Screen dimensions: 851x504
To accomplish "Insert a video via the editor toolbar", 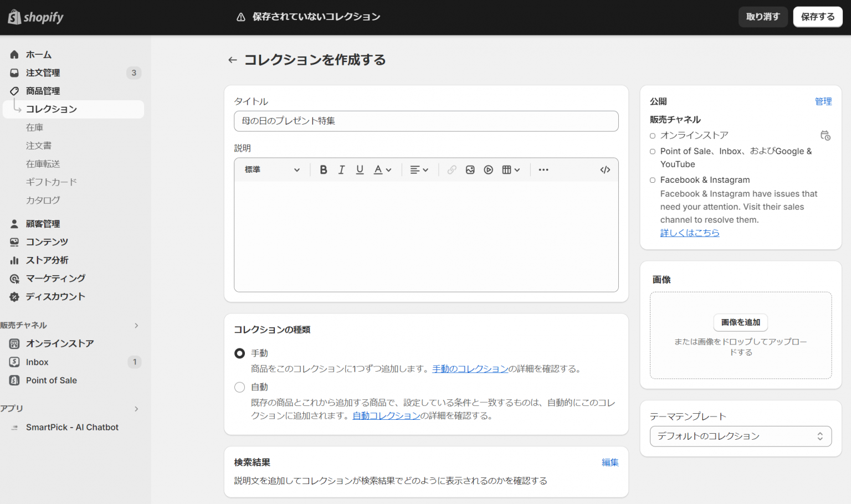I will pos(488,169).
